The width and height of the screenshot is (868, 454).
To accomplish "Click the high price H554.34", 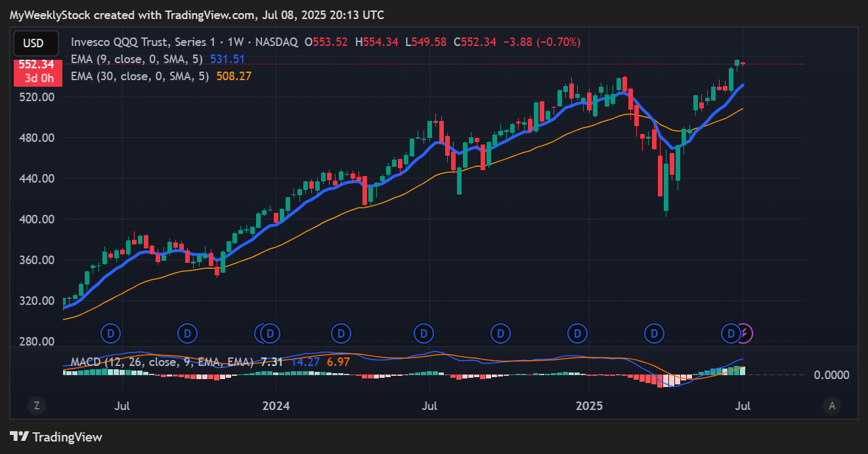I will click(x=377, y=42).
